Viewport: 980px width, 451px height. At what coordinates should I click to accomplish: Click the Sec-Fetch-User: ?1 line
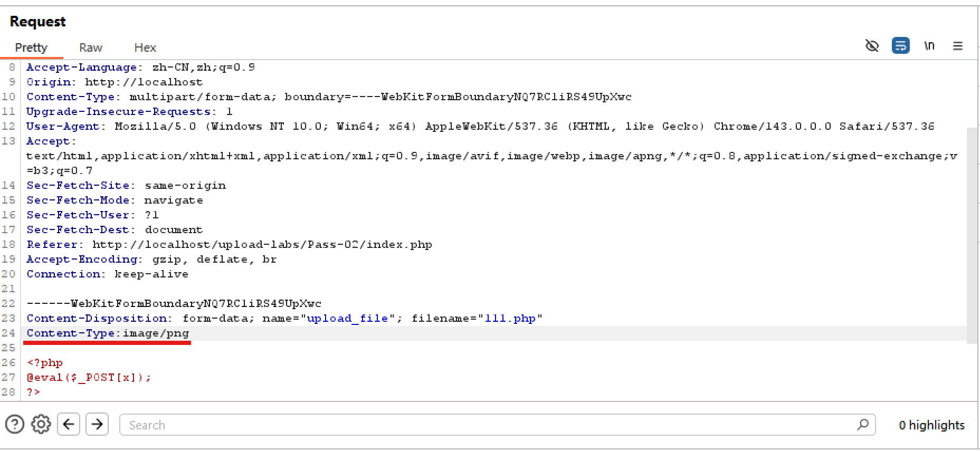click(92, 215)
